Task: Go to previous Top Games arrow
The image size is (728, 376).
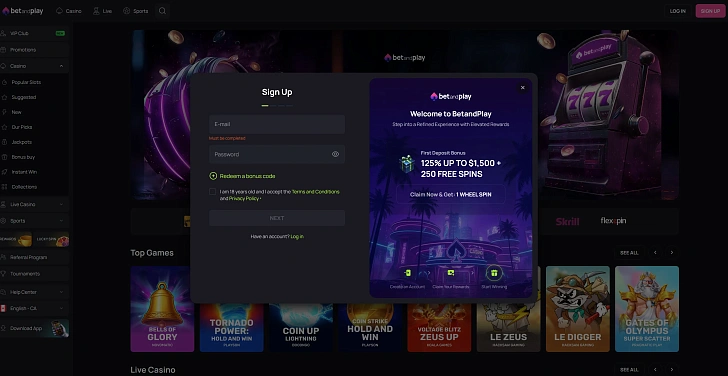Action: click(655, 253)
